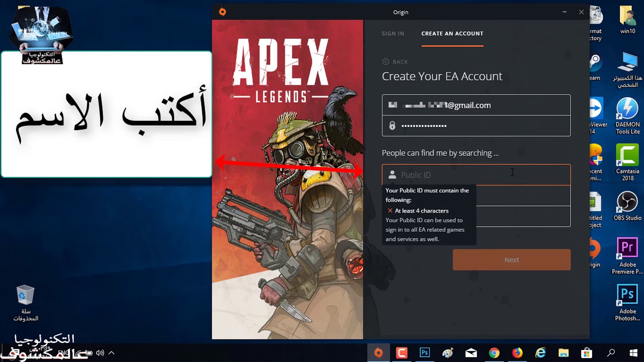This screenshot has height=362, width=644.
Task: Click the person icon in Public ID field
Action: click(392, 174)
